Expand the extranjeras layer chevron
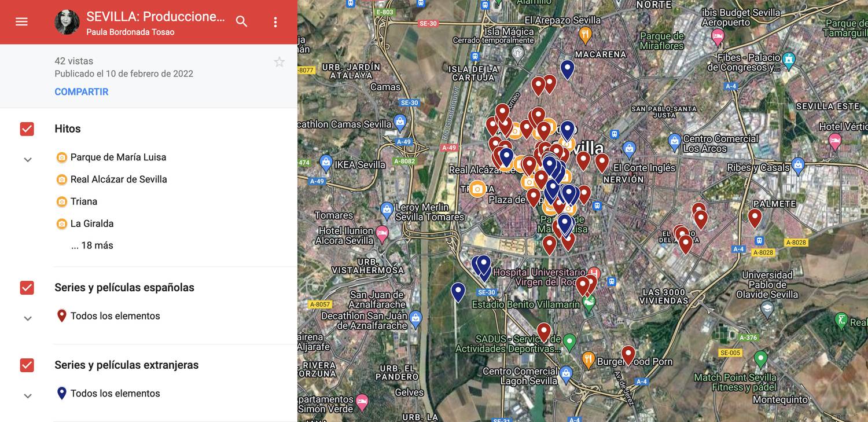Screen dimensions: 868x422 [27, 396]
